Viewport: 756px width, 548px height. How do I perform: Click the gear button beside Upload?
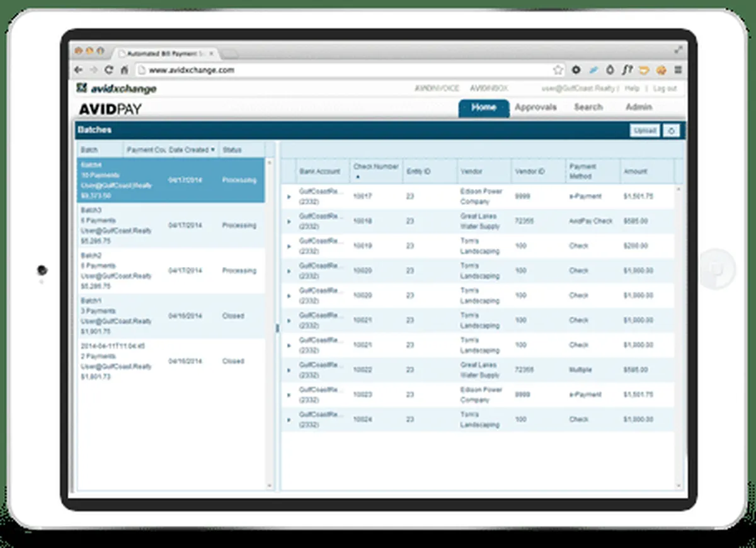(x=671, y=131)
